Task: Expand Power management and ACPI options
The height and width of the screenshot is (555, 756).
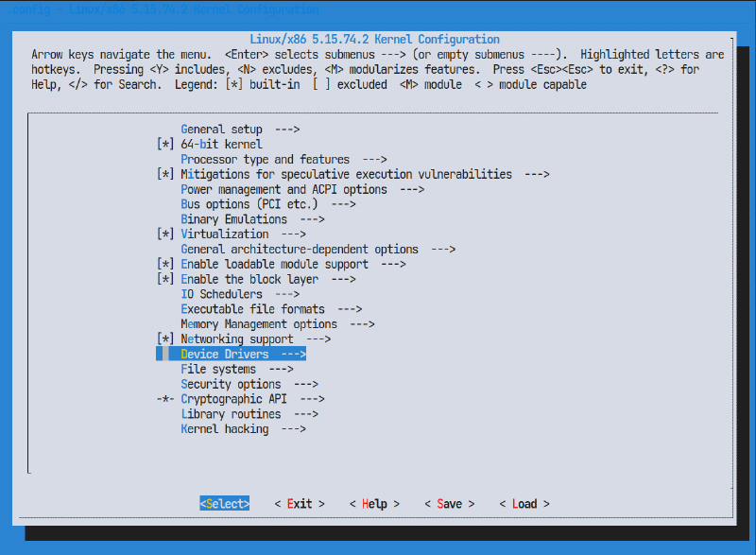Action: (302, 190)
